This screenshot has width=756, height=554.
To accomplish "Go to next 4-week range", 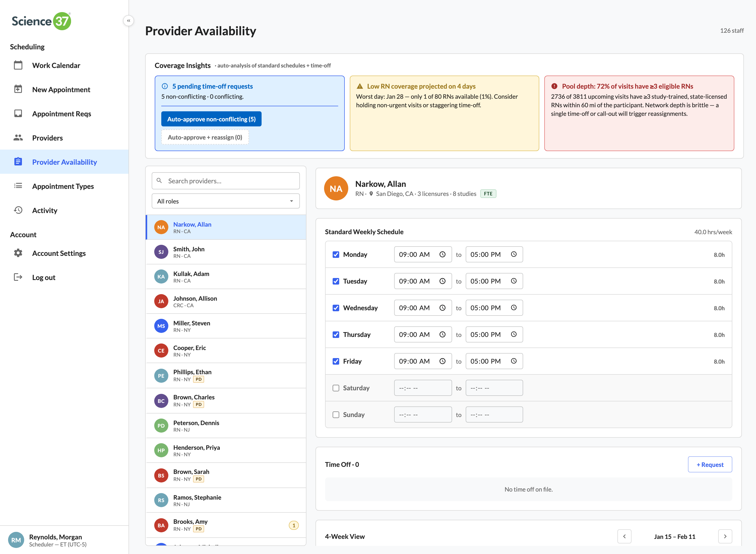I will (x=725, y=536).
